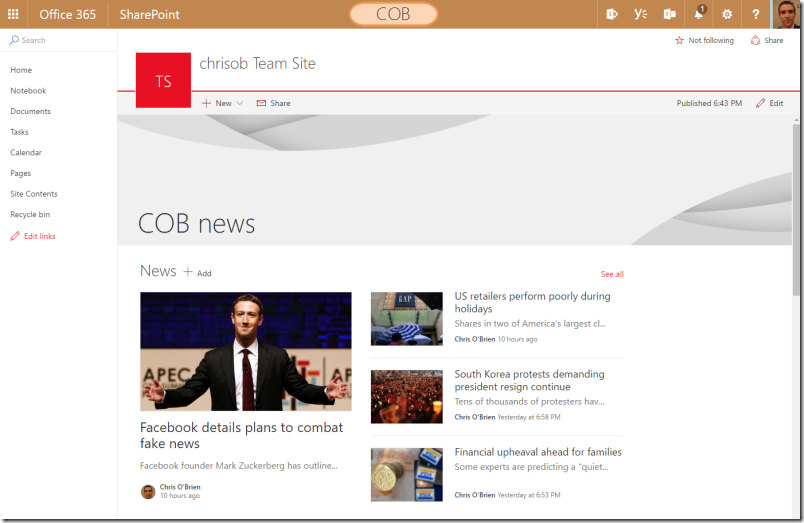Open the help question mark icon
Image resolution: width=804 pixels, height=523 pixels.
point(755,14)
